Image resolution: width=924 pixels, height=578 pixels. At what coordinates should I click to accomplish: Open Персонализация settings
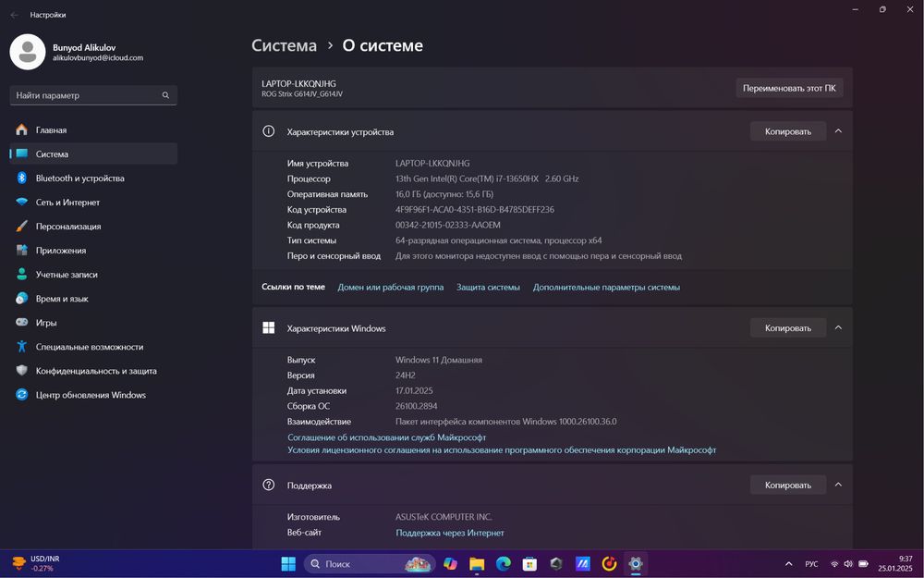tap(93, 226)
